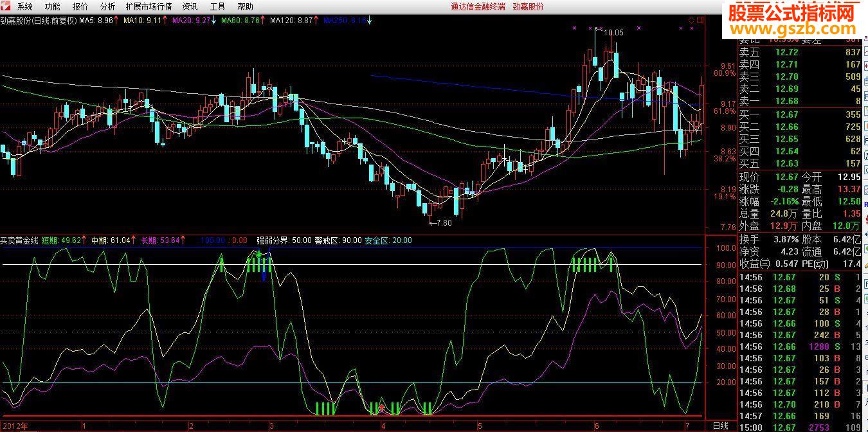
Task: Select the MA60: 8.76 indicator label
Action: click(243, 21)
